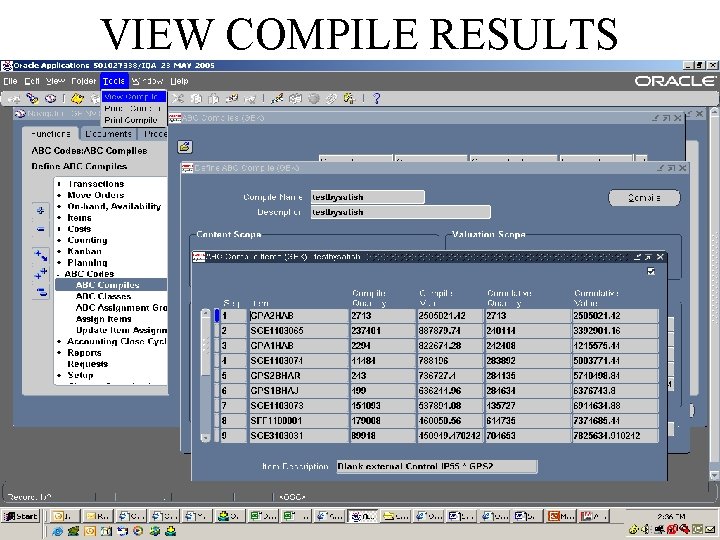
Task: Choose Print Compile in Tools menu
Action: coord(133,120)
